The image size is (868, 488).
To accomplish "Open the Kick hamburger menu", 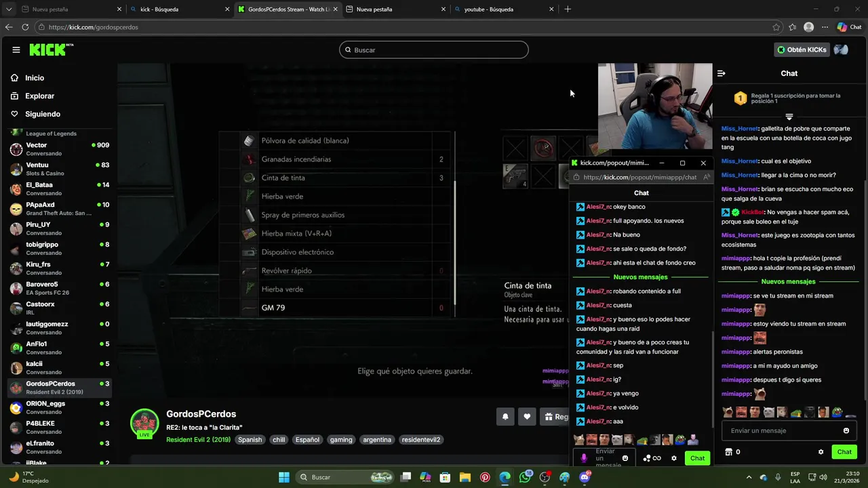I will click(x=16, y=49).
